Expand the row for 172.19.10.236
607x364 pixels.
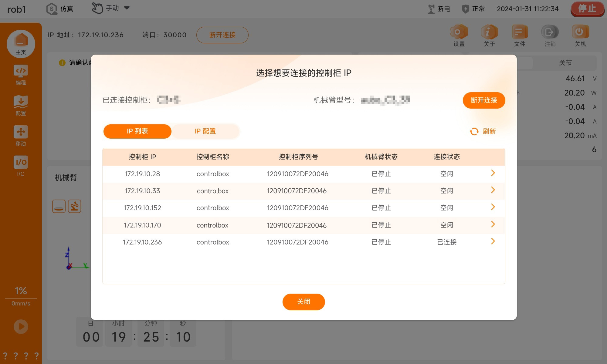tap(493, 241)
